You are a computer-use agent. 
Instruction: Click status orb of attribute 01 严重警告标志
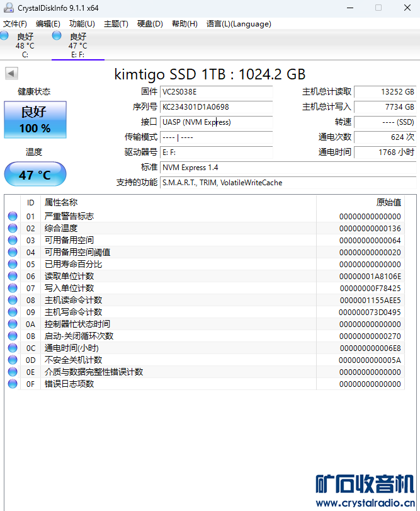coord(13,216)
